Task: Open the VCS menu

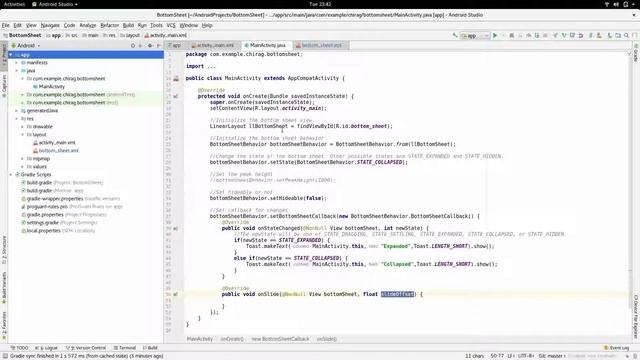Action: click(x=171, y=25)
